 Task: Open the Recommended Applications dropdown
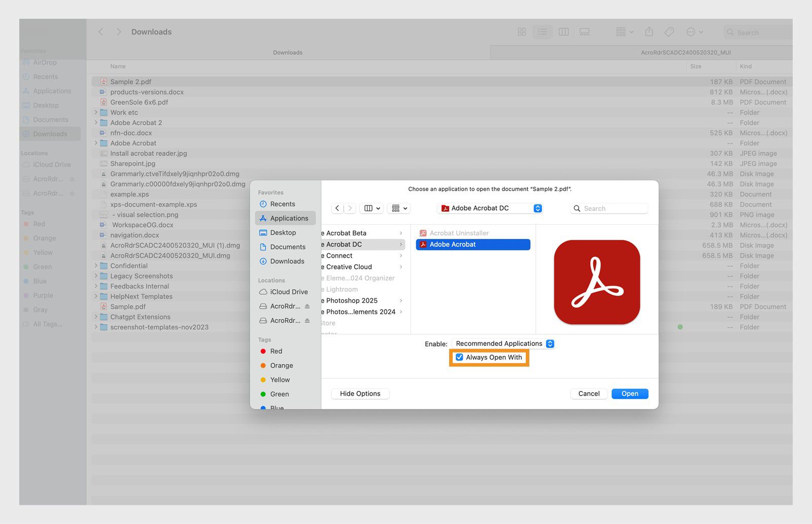(503, 343)
